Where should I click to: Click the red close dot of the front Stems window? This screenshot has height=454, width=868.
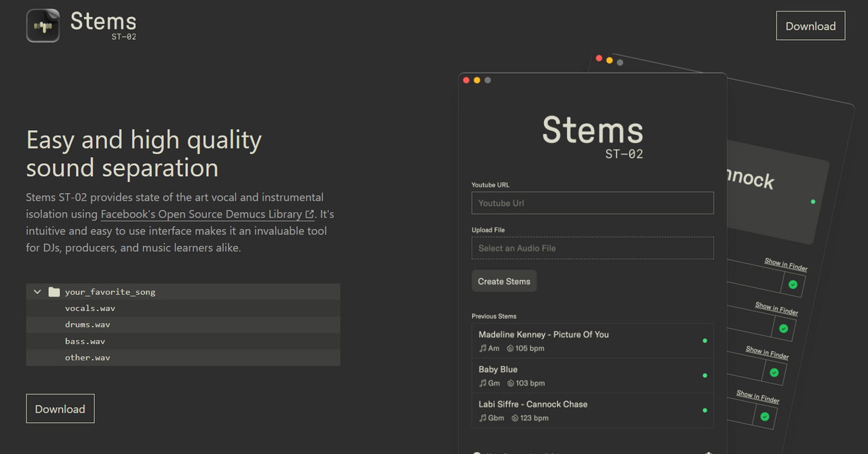(466, 80)
